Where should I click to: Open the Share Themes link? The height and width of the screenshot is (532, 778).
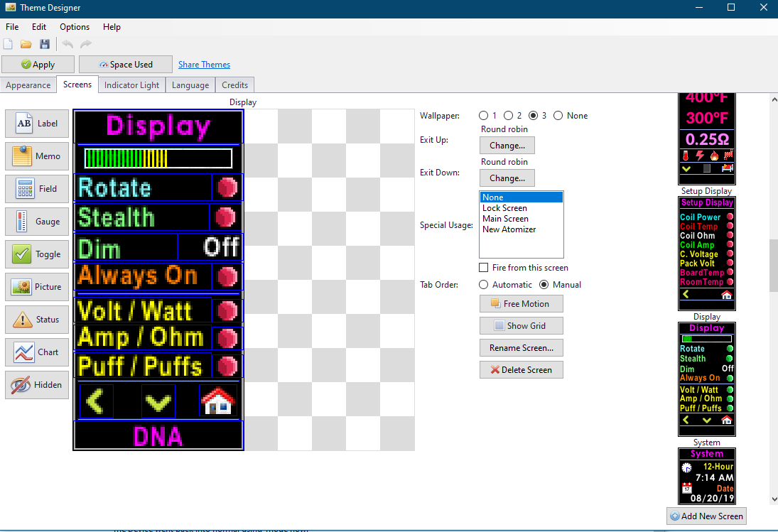click(x=204, y=65)
